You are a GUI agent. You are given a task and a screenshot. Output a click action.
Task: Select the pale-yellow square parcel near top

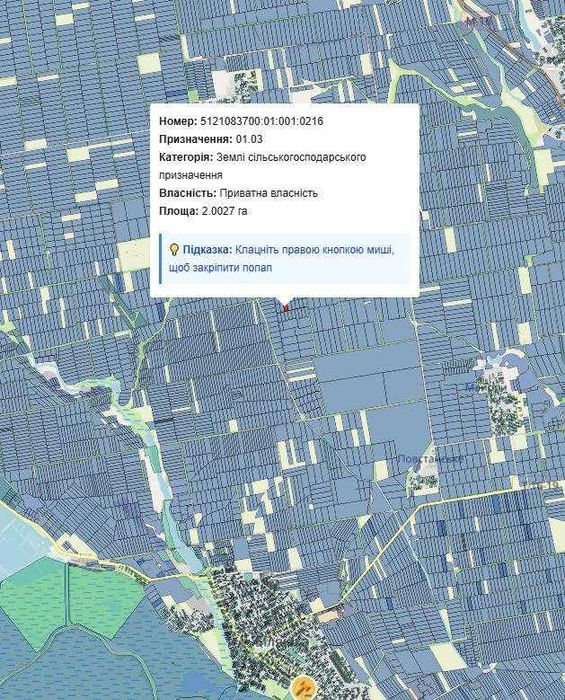[x=149, y=63]
